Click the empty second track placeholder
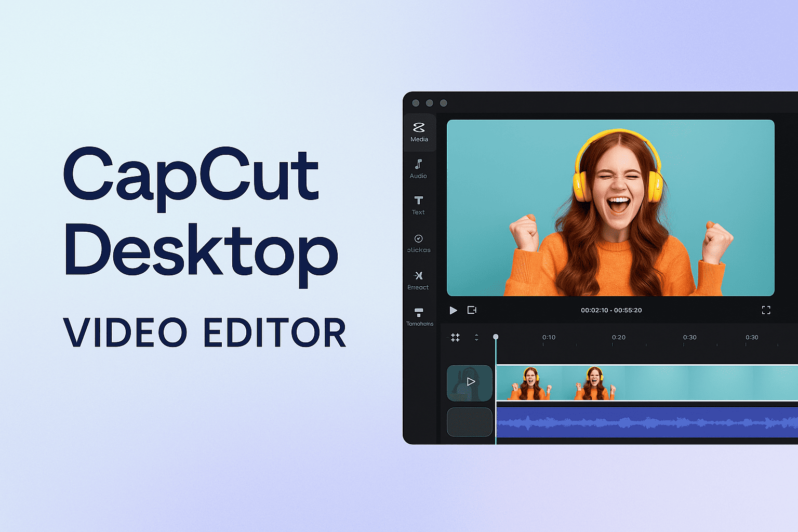 [x=469, y=422]
